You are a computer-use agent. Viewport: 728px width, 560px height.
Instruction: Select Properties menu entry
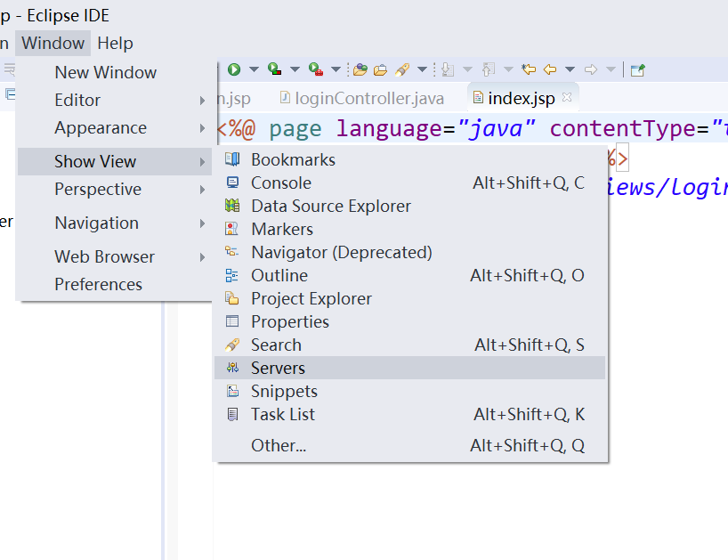(410, 321)
